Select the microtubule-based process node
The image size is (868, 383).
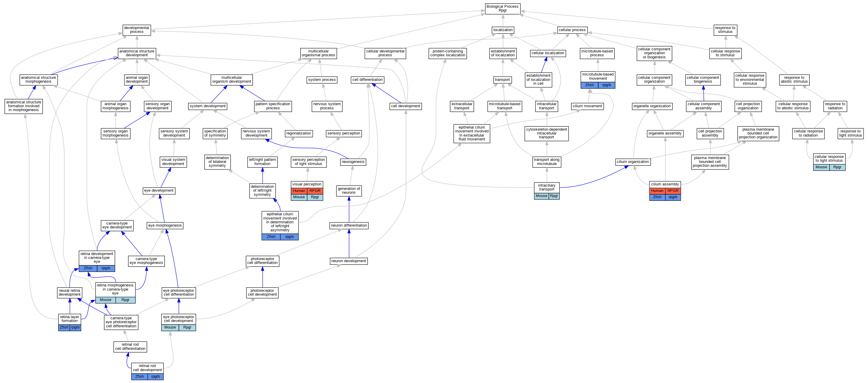point(597,53)
